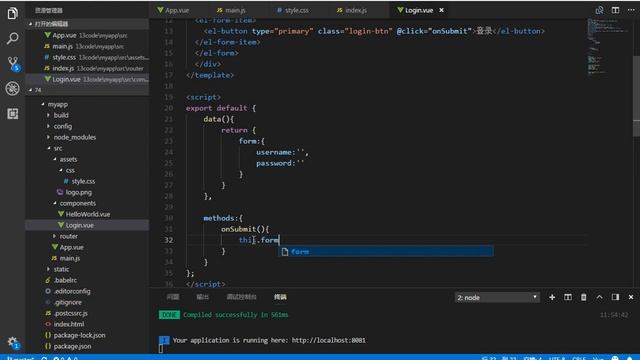Open the Explorer view in activity bar
Image resolution: width=640 pixels, height=360 pixels.
pyautogui.click(x=13, y=13)
